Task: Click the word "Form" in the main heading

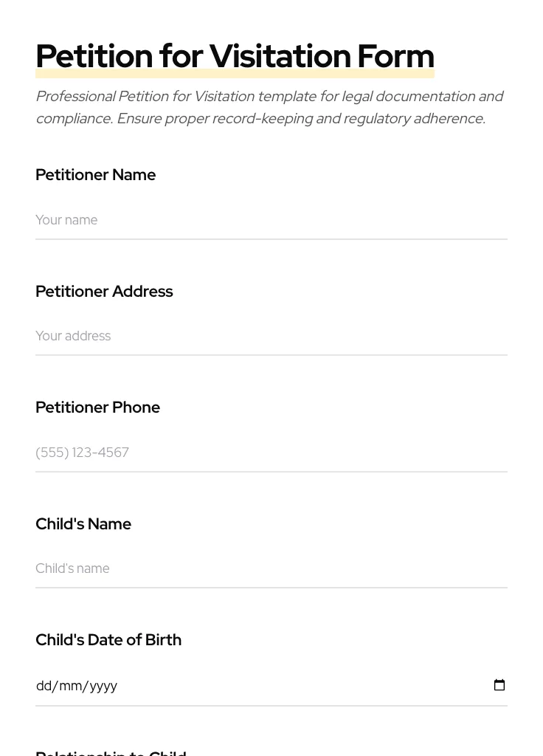Action: [395, 56]
